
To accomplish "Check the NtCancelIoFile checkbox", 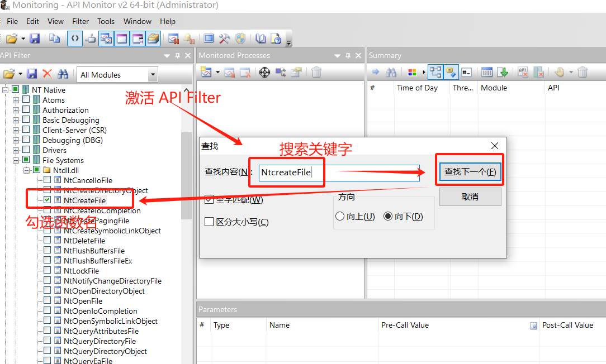I will (x=47, y=180).
